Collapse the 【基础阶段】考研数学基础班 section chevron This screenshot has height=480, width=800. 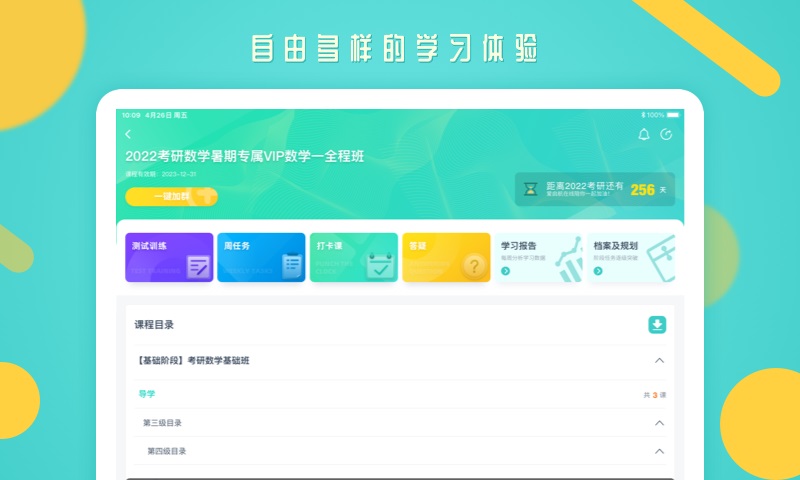[659, 360]
